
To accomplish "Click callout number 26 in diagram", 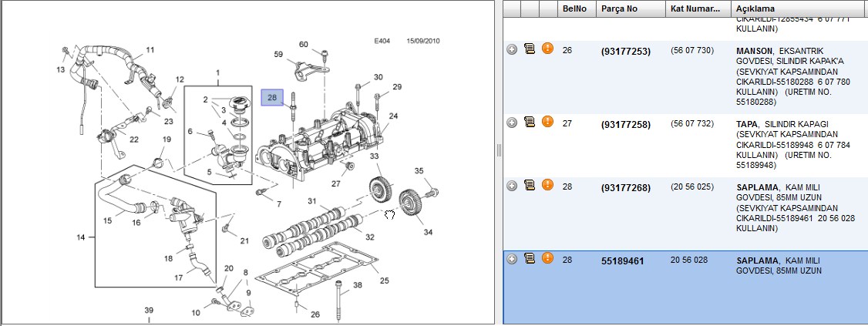I will pos(315,314).
